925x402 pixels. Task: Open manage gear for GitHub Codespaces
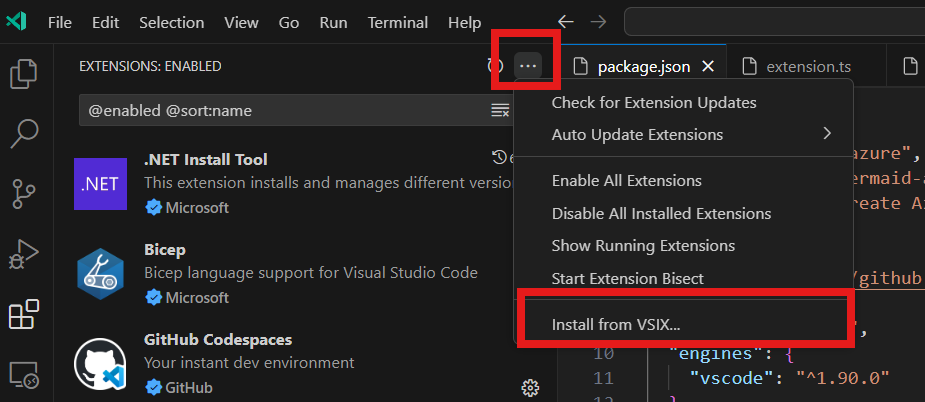pyautogui.click(x=530, y=388)
